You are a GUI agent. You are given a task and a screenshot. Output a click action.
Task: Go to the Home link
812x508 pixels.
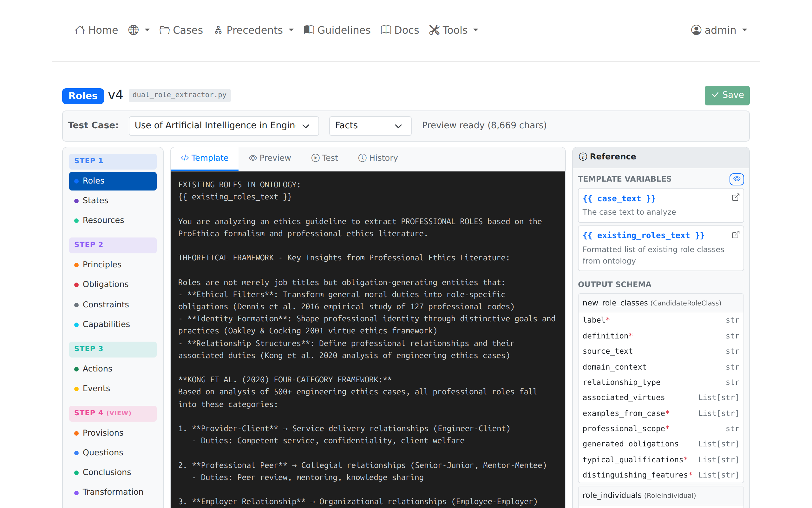[96, 30]
